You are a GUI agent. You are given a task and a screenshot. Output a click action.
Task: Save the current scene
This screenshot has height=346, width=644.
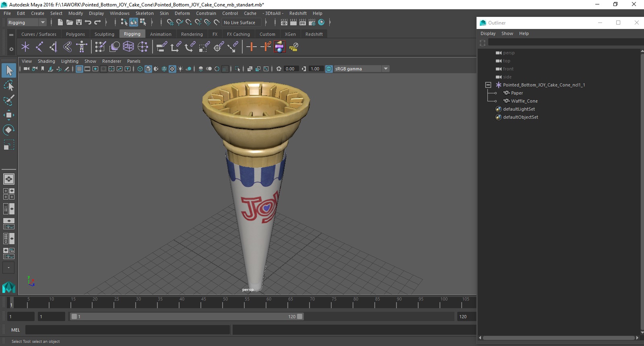tap(79, 23)
